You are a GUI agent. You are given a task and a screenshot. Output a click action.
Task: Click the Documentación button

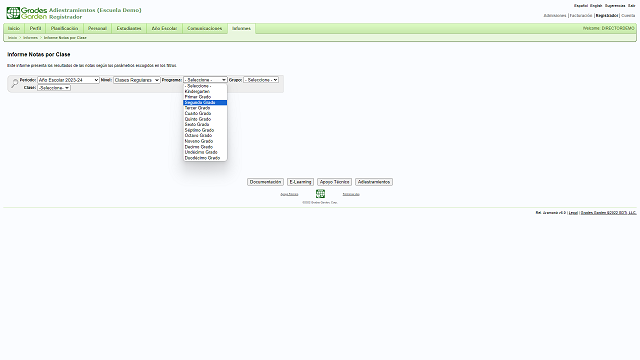265,182
